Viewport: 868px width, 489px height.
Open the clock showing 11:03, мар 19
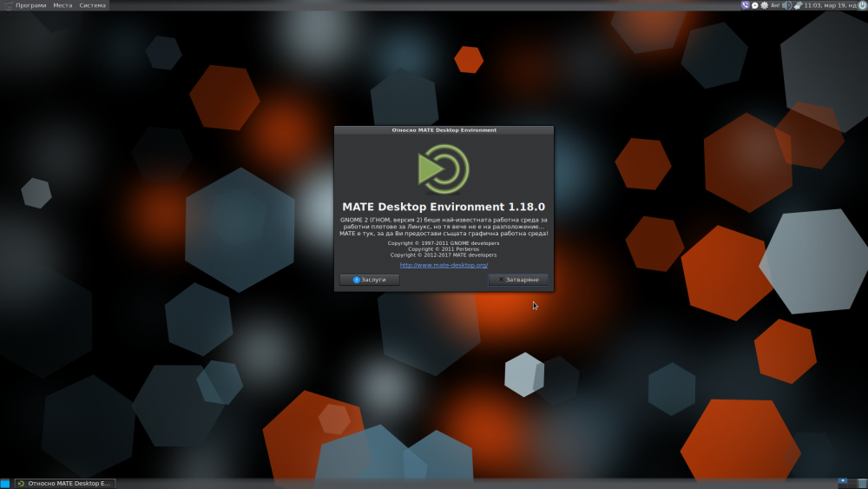(x=831, y=5)
